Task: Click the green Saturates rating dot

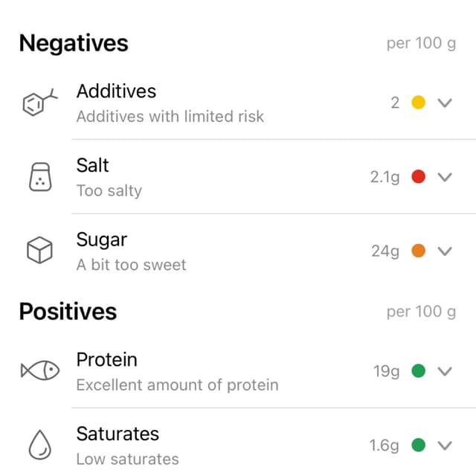Action: pyautogui.click(x=418, y=445)
